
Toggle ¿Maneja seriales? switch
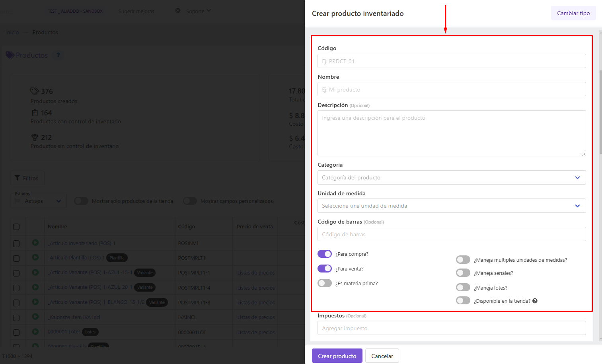point(463,273)
